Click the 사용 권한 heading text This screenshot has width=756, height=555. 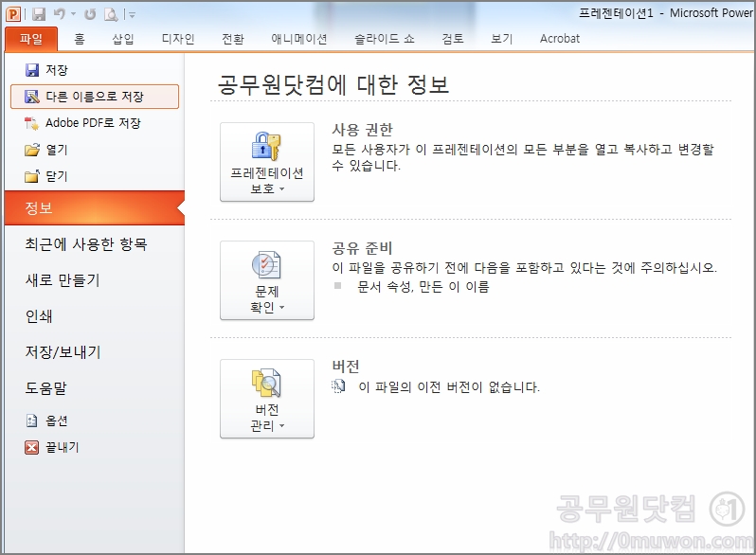362,130
